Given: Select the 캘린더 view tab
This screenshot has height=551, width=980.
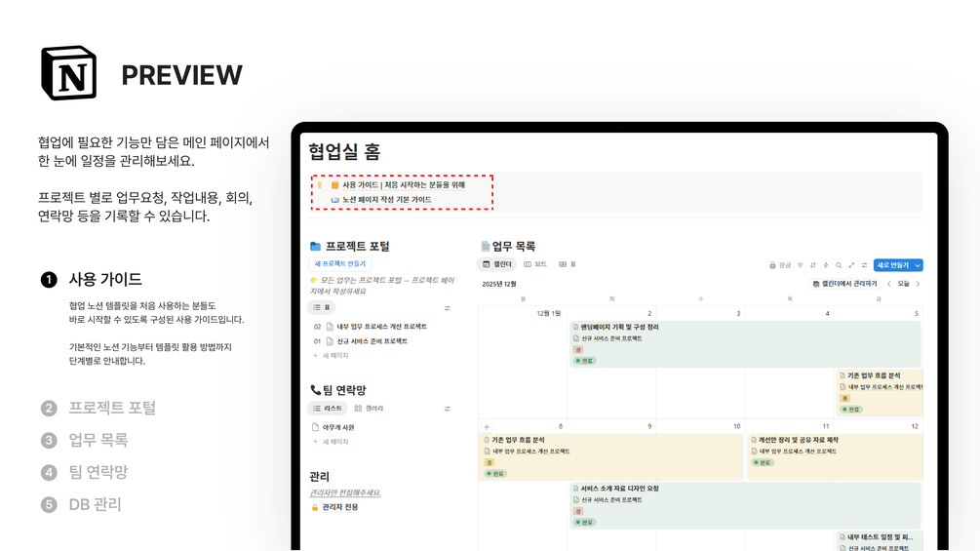Looking at the screenshot, I should pyautogui.click(x=497, y=264).
